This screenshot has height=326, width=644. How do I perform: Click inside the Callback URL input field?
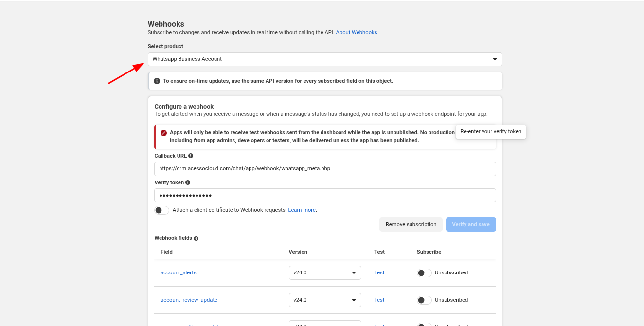click(x=324, y=169)
